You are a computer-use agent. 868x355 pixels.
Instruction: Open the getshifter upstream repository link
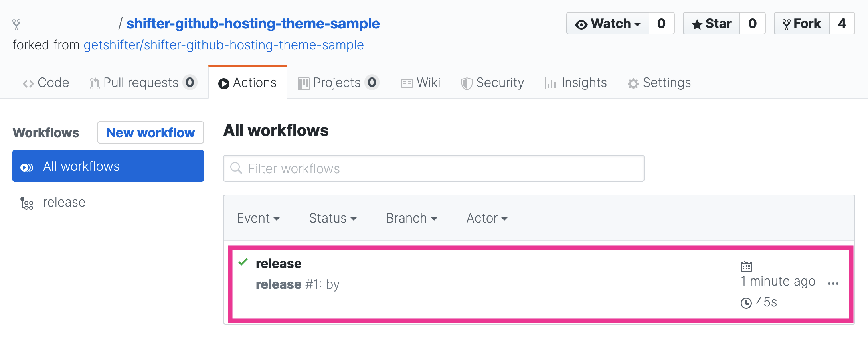click(223, 45)
